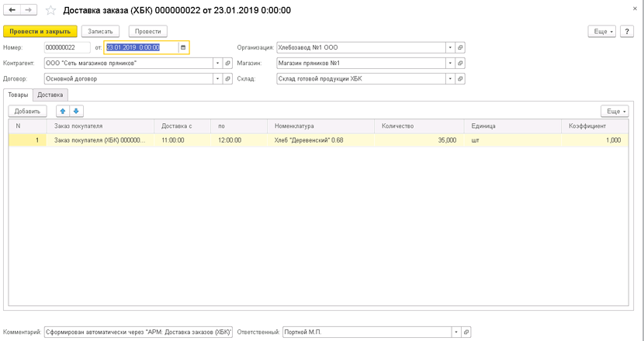This screenshot has height=341, width=644.
Task: Click the Провести button
Action: click(148, 32)
